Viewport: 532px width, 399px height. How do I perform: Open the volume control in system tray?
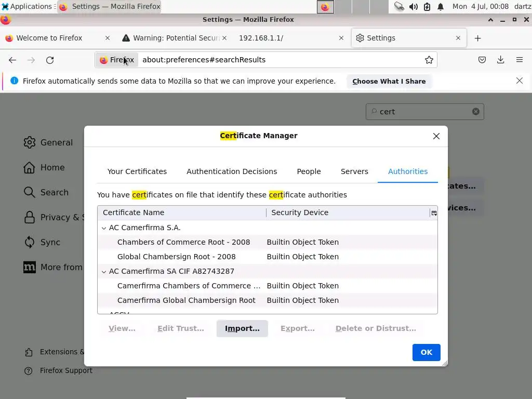[413, 7]
